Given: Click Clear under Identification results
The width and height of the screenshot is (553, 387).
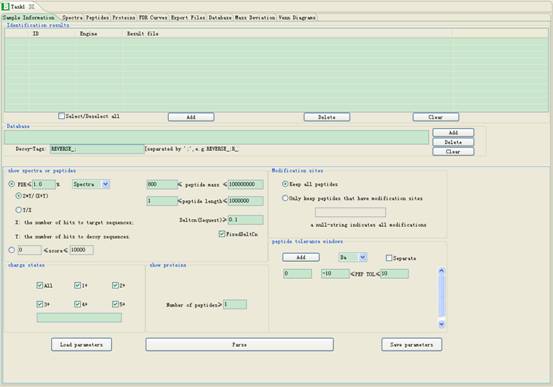Looking at the screenshot, I should (x=436, y=117).
